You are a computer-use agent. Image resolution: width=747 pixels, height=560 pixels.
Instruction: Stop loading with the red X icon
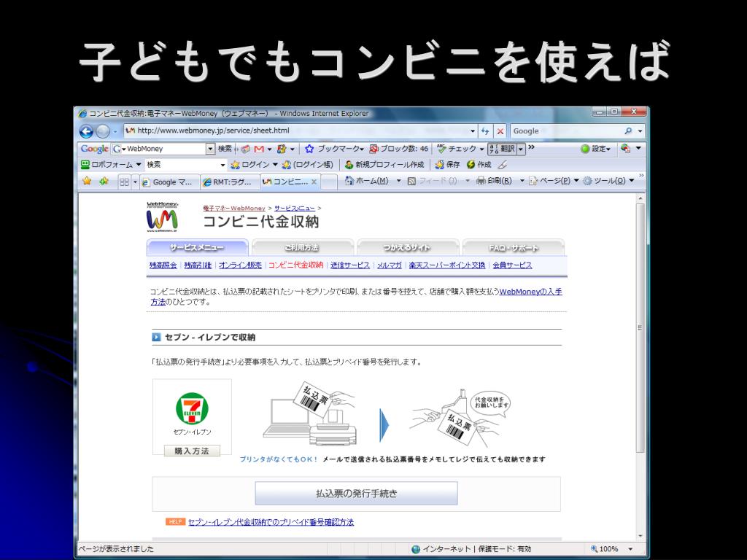click(x=500, y=131)
